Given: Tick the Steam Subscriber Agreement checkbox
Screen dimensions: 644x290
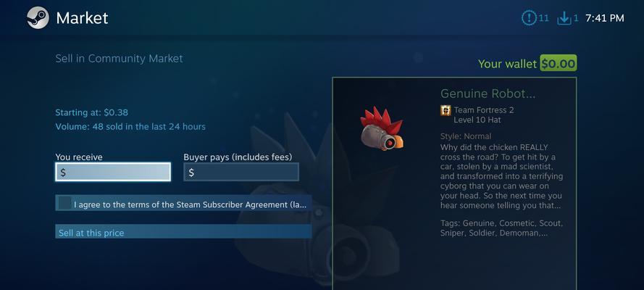Looking at the screenshot, I should tap(65, 202).
